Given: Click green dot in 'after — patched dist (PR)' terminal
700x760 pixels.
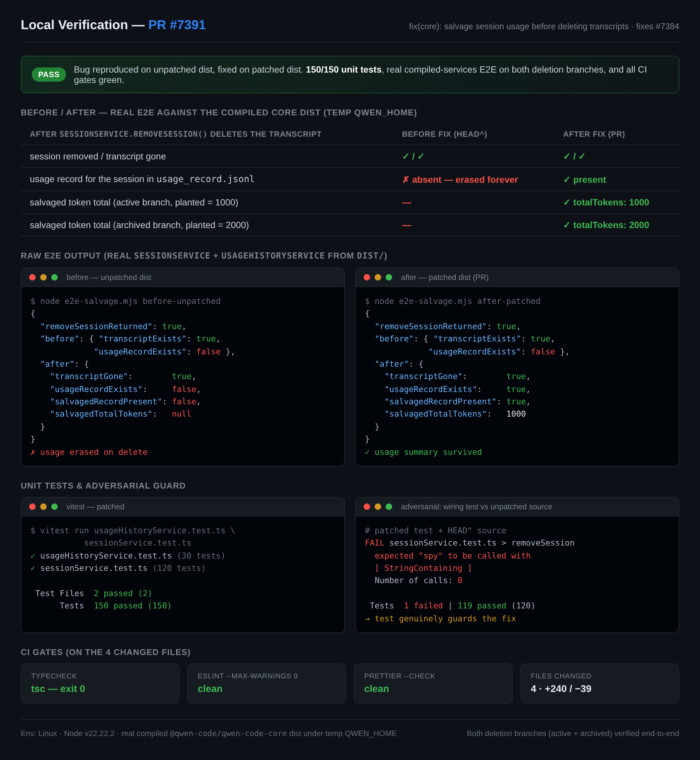Looking at the screenshot, I should 389,277.
